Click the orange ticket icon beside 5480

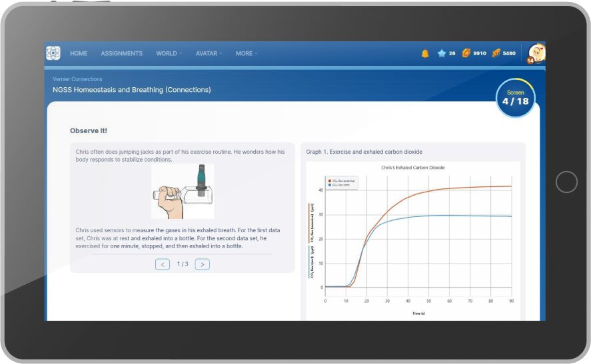[496, 54]
